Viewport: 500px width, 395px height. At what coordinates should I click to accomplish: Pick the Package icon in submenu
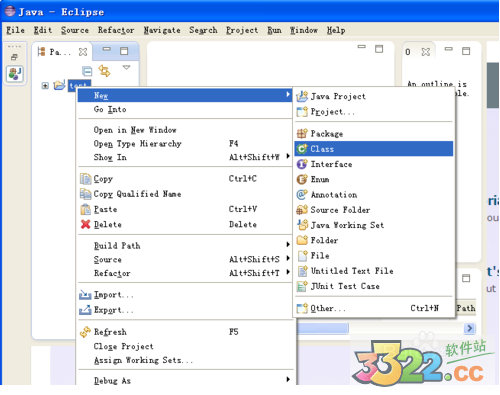pos(302,134)
